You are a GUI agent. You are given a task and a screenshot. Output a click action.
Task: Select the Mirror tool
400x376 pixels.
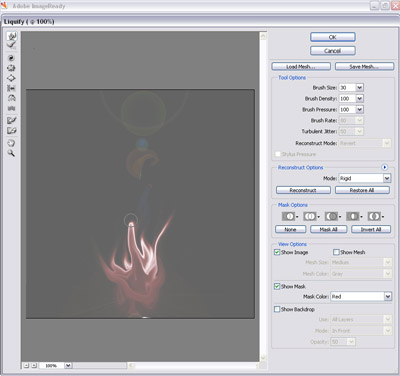(x=11, y=98)
